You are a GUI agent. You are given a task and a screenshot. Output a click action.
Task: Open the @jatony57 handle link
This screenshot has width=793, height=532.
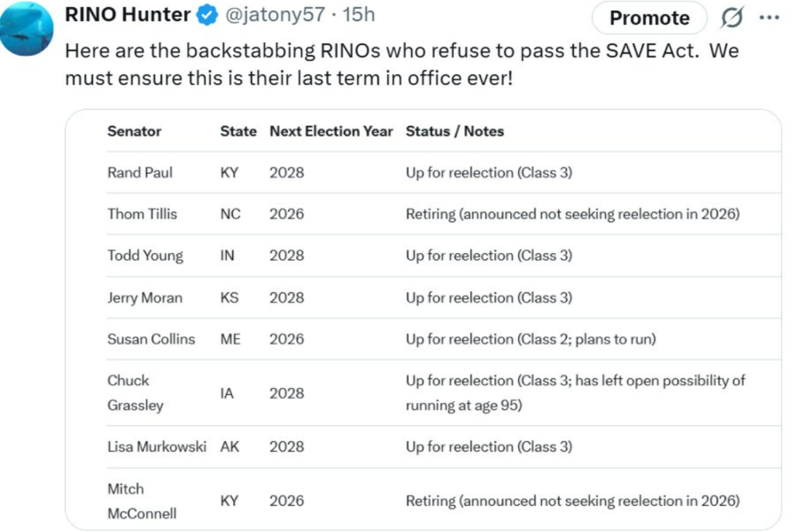[x=274, y=15]
